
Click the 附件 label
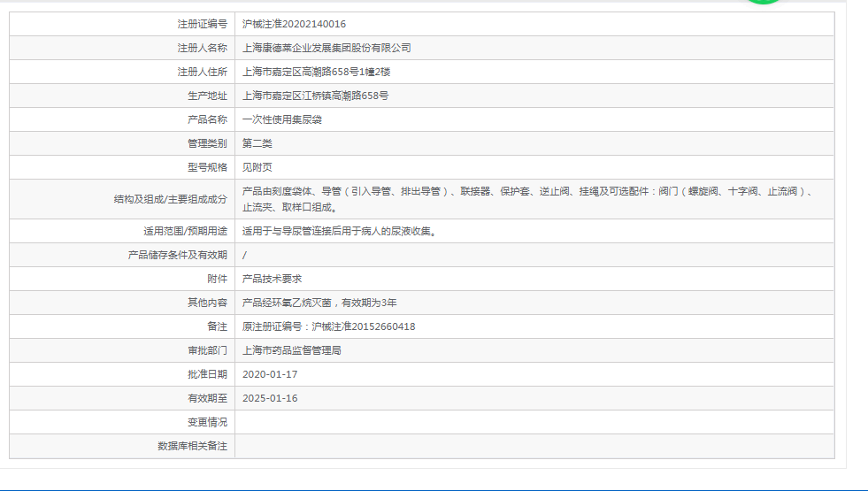coord(217,279)
